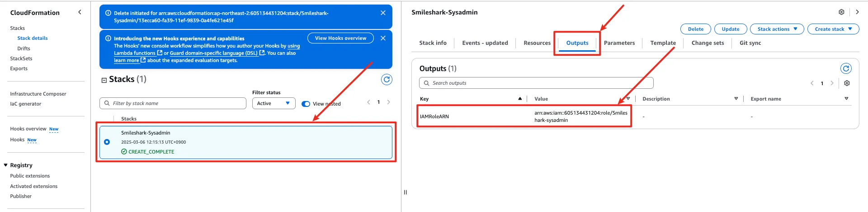This screenshot has height=212, width=868.
Task: Refresh the Outputs table
Action: (x=846, y=68)
